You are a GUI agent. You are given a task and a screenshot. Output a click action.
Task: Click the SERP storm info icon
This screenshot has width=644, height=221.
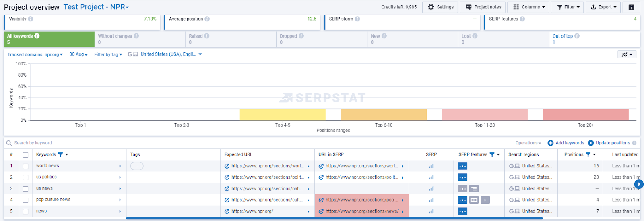[357, 19]
